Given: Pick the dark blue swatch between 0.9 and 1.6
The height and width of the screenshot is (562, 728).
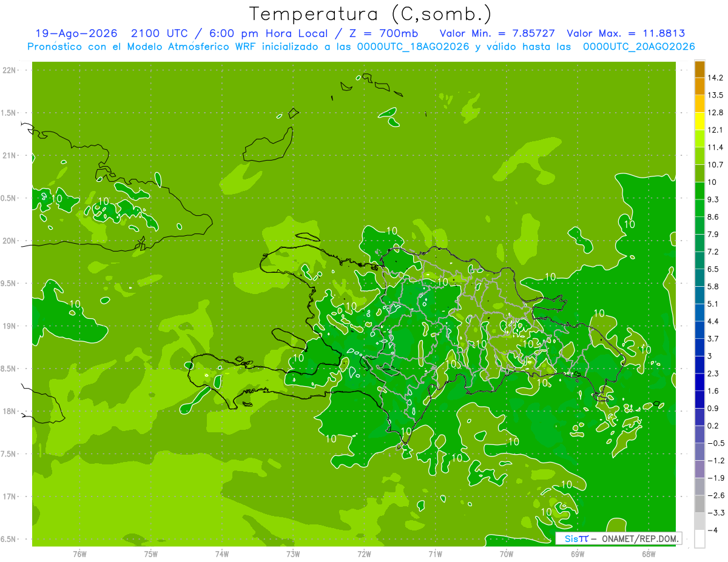Looking at the screenshot, I should click(x=699, y=400).
